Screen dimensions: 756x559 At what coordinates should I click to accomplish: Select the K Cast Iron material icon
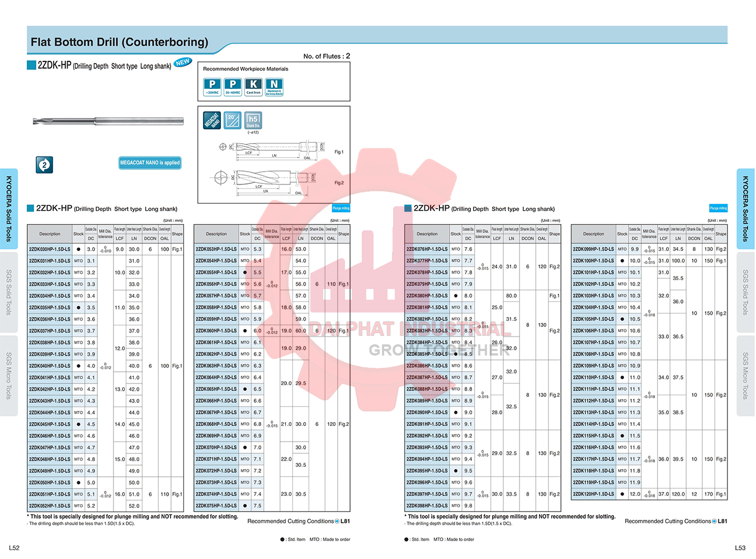coord(253,87)
